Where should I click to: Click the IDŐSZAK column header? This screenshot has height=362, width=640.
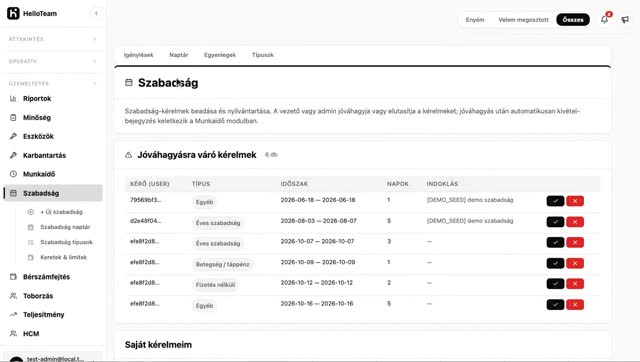pos(294,184)
